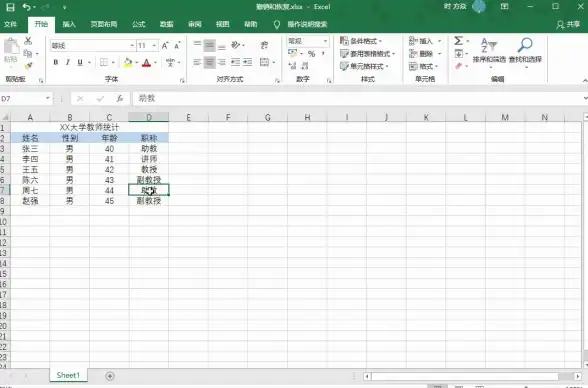588x388 pixels.
Task: Toggle bottom align for cell text
Action: coord(222,46)
